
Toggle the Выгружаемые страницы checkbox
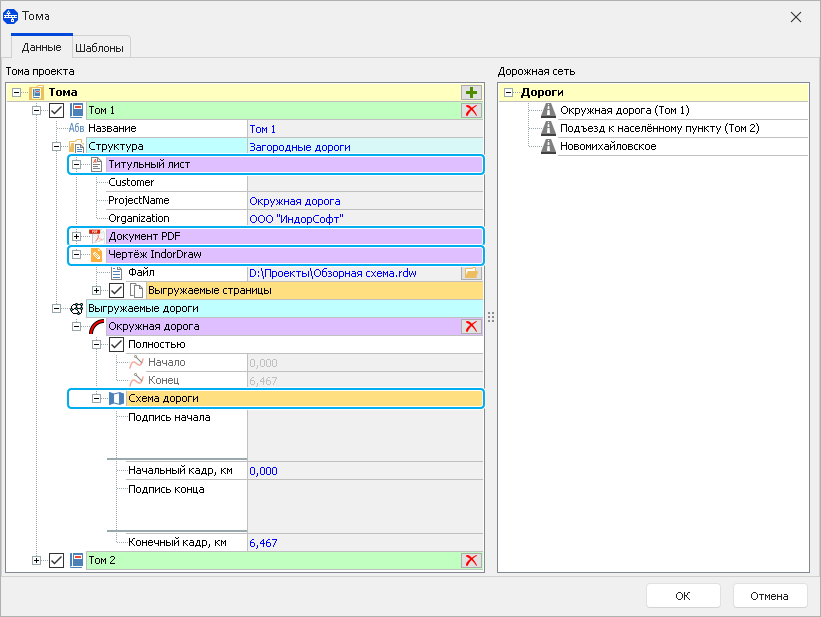tap(116, 290)
